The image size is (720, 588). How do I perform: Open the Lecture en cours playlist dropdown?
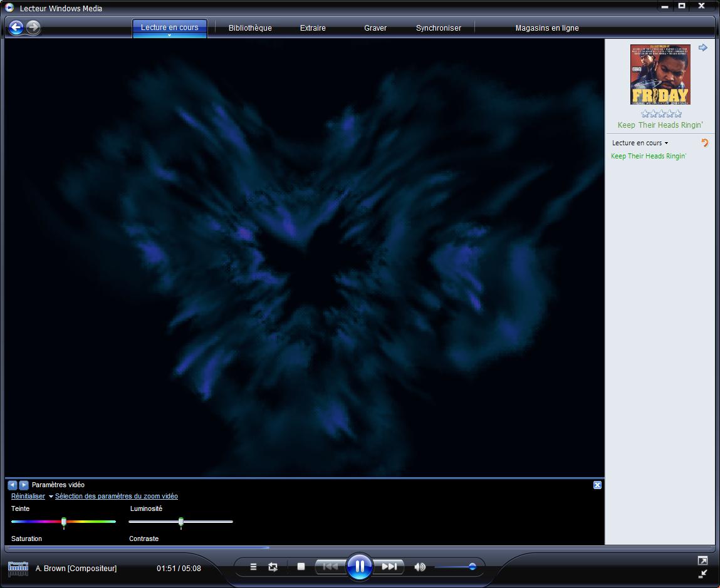coord(640,143)
